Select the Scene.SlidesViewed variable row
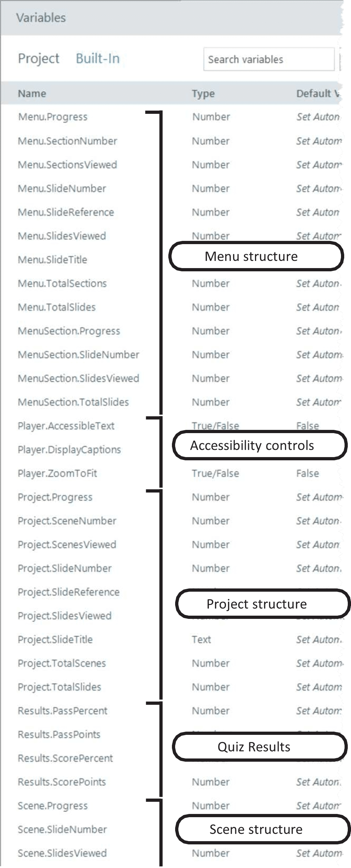 click(x=62, y=853)
